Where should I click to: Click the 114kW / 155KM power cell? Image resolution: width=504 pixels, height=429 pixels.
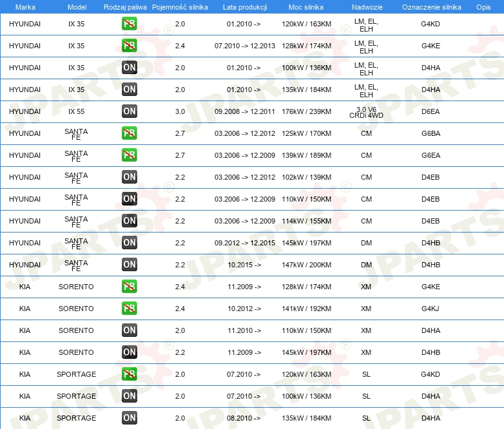pyautogui.click(x=306, y=221)
